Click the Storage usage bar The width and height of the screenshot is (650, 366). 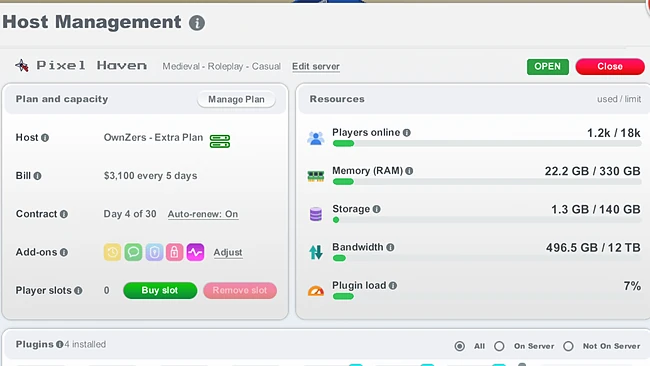pos(487,220)
